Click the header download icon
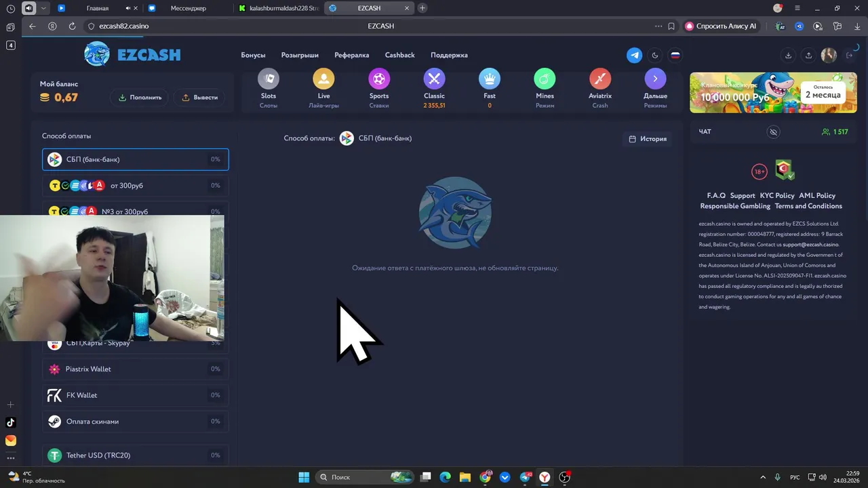Screen dimensions: 868x488 pyautogui.click(x=788, y=56)
